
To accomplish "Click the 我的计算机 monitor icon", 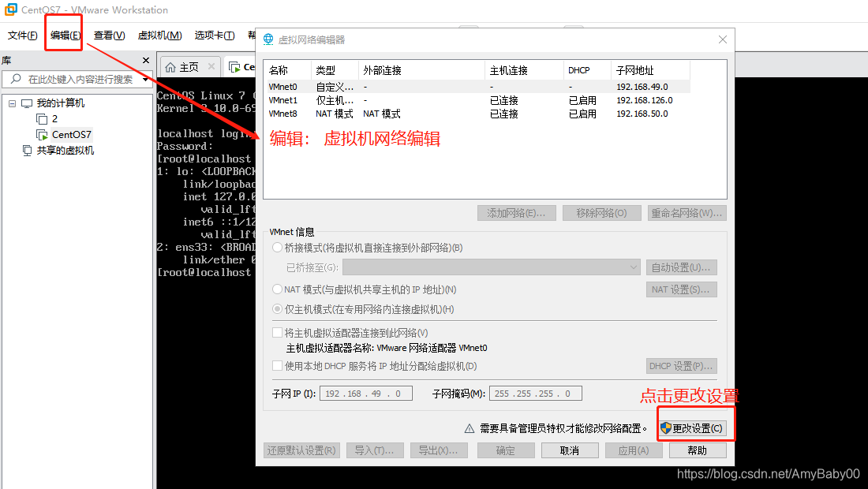I will tap(27, 103).
